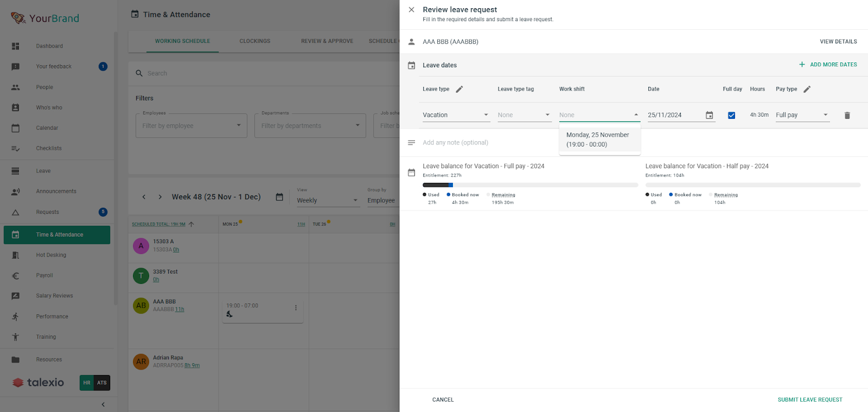868x412 pixels.
Task: Click the Salary Reviews sidebar icon
Action: pos(16,296)
